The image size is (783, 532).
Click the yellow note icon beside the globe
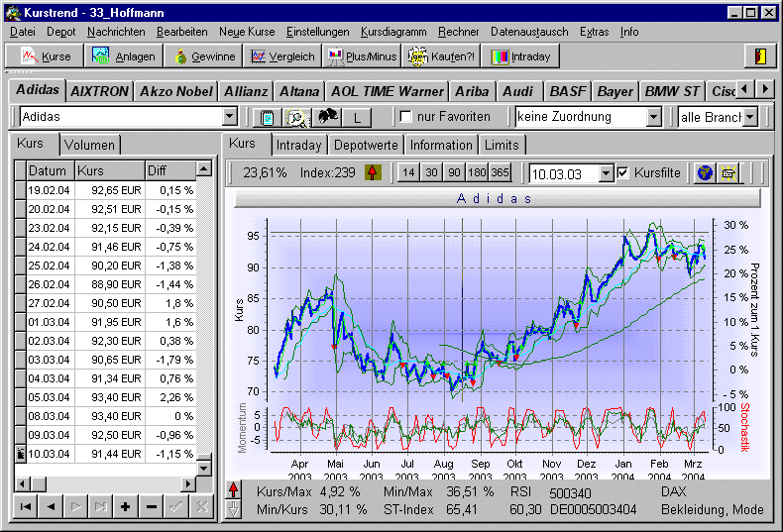click(728, 173)
